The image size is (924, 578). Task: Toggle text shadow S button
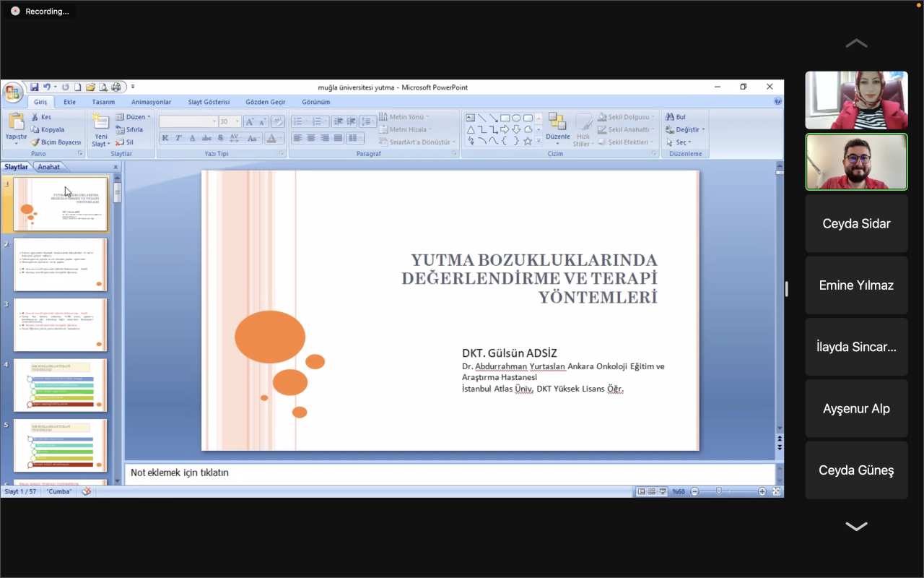220,138
